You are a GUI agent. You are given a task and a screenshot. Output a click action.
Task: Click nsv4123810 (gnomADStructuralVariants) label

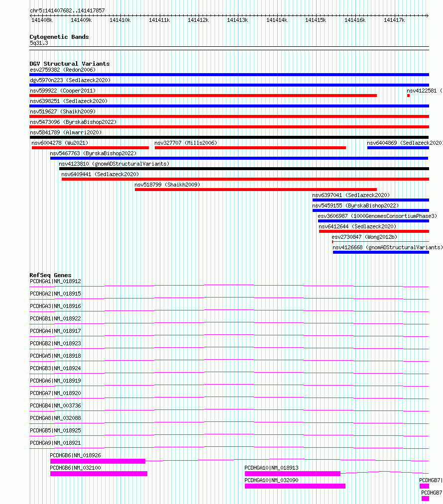(x=114, y=164)
